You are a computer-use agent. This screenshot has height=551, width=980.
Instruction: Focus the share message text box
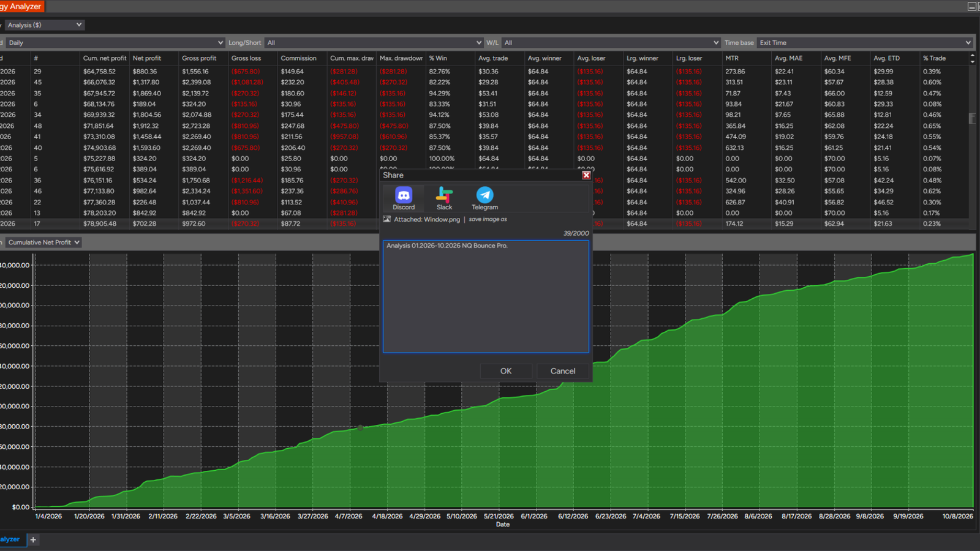(486, 296)
